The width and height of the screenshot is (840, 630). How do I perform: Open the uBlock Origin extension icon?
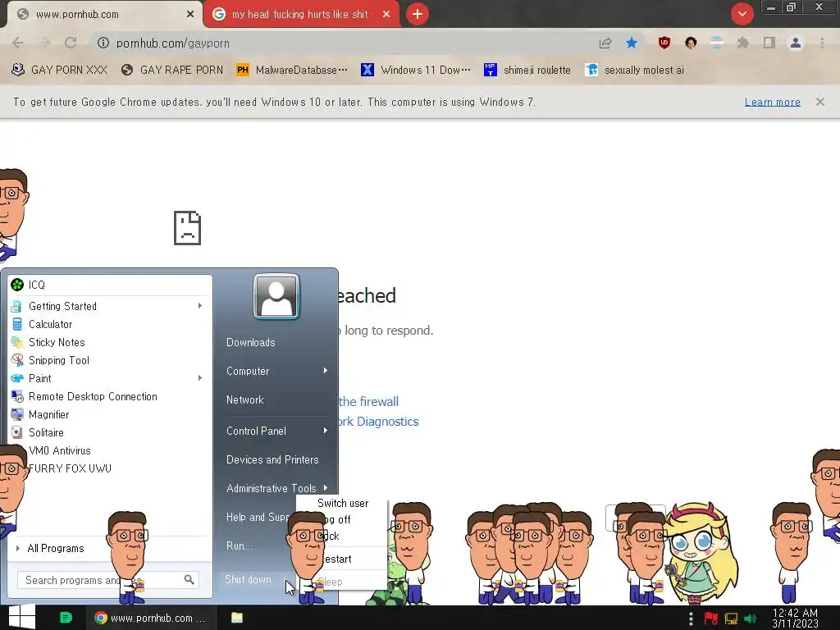tap(664, 43)
